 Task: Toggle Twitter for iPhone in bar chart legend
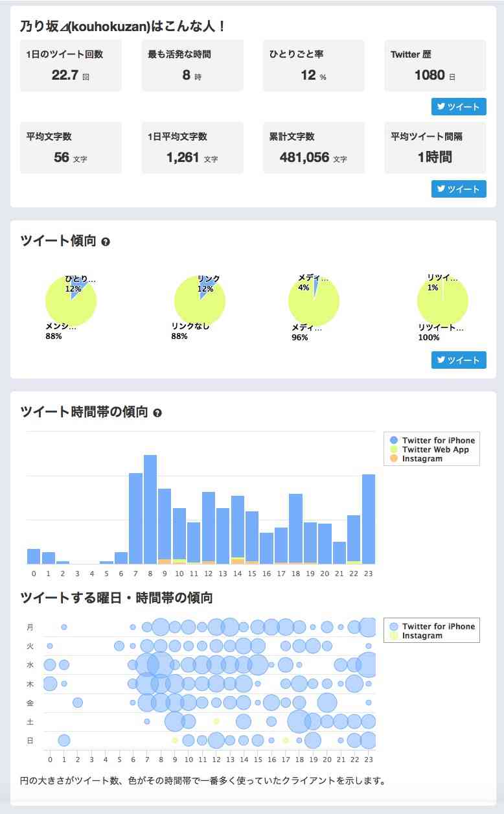point(438,441)
